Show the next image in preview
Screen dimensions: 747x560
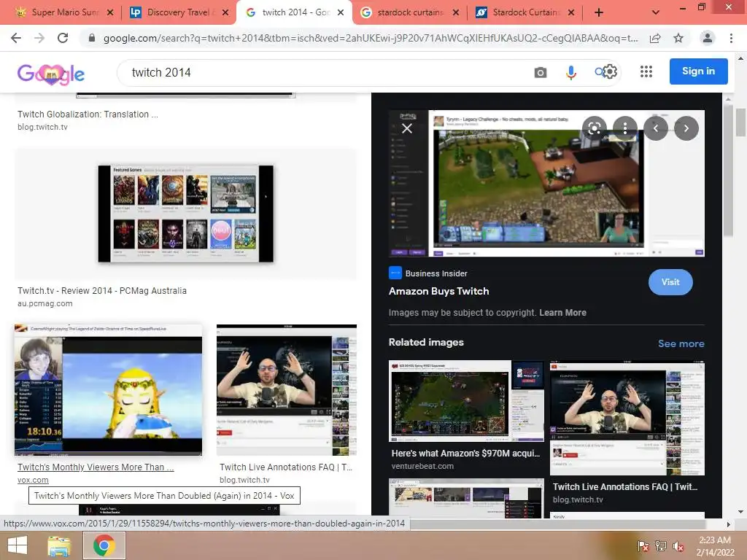(686, 128)
